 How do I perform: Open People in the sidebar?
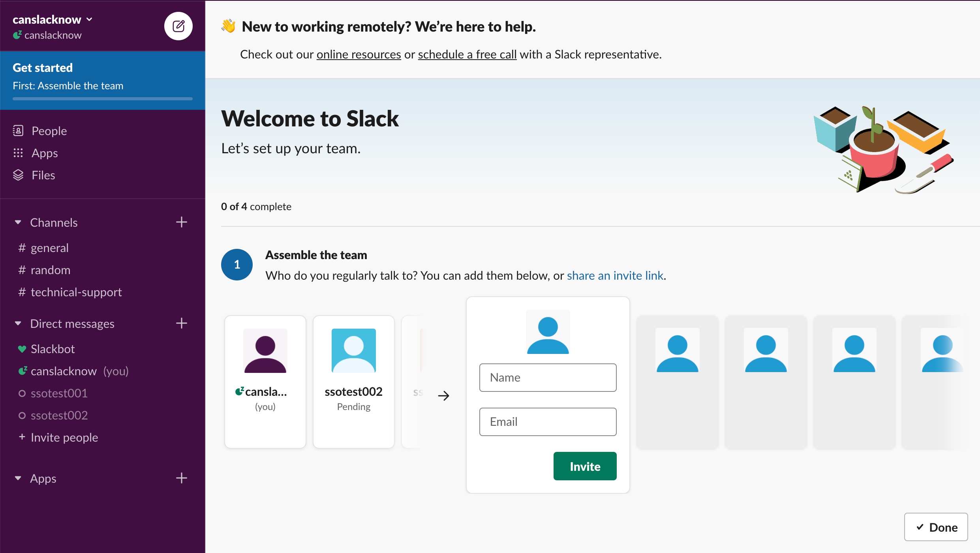point(49,131)
